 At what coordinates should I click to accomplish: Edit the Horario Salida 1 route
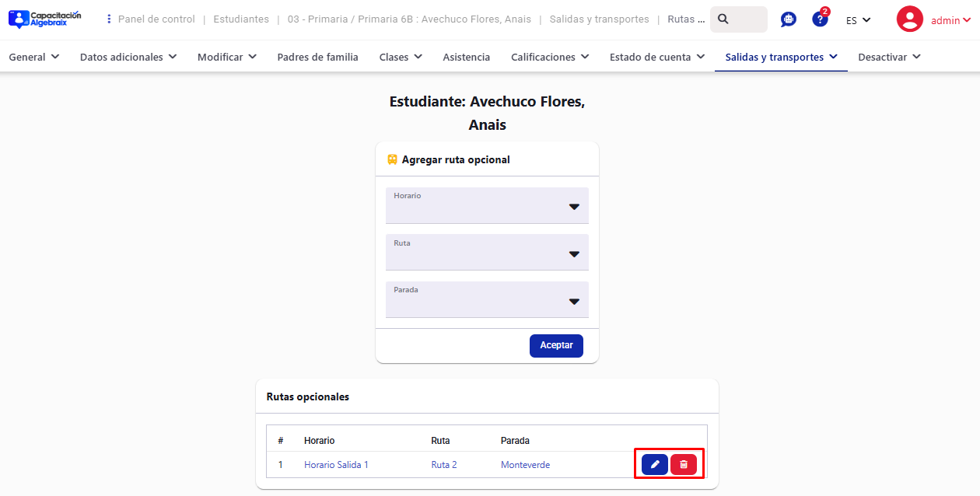655,465
